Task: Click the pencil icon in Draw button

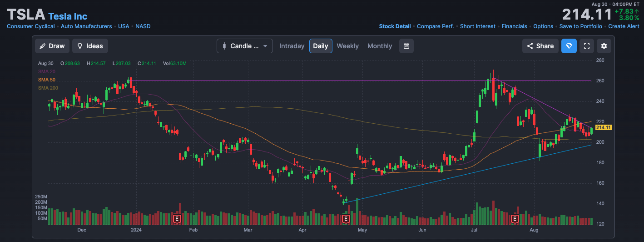Action: point(43,46)
